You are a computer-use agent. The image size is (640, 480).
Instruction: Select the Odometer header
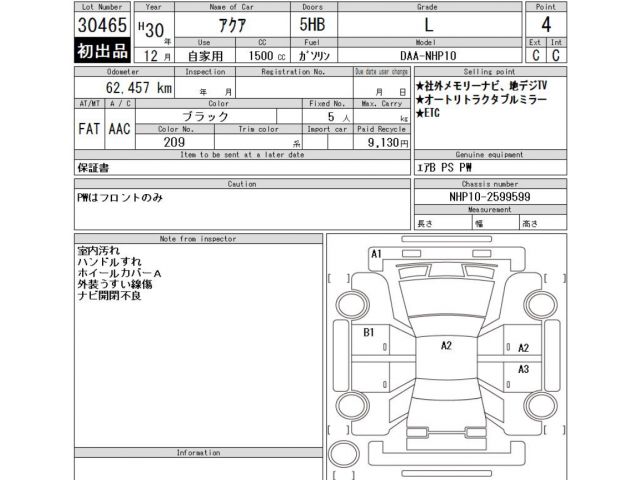coord(124,72)
